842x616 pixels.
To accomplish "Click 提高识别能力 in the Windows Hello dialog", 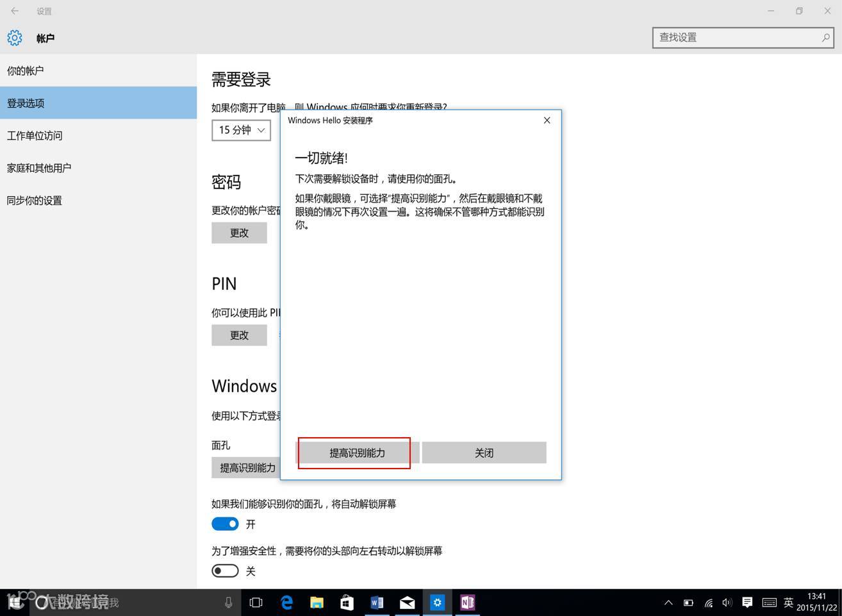I will click(x=357, y=453).
